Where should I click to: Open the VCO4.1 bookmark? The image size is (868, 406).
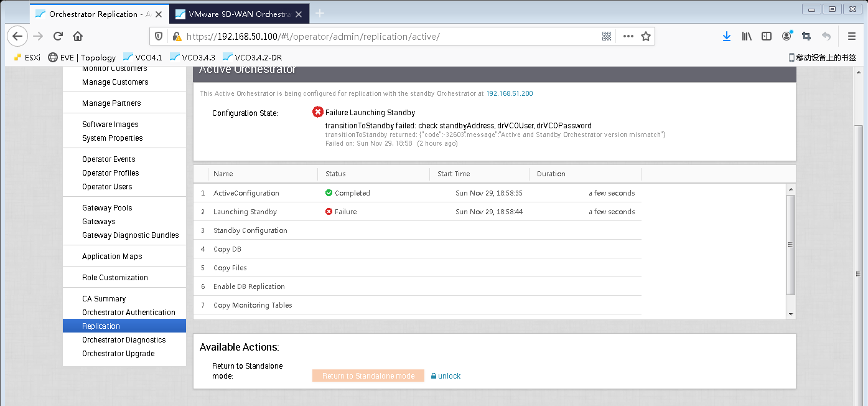142,57
